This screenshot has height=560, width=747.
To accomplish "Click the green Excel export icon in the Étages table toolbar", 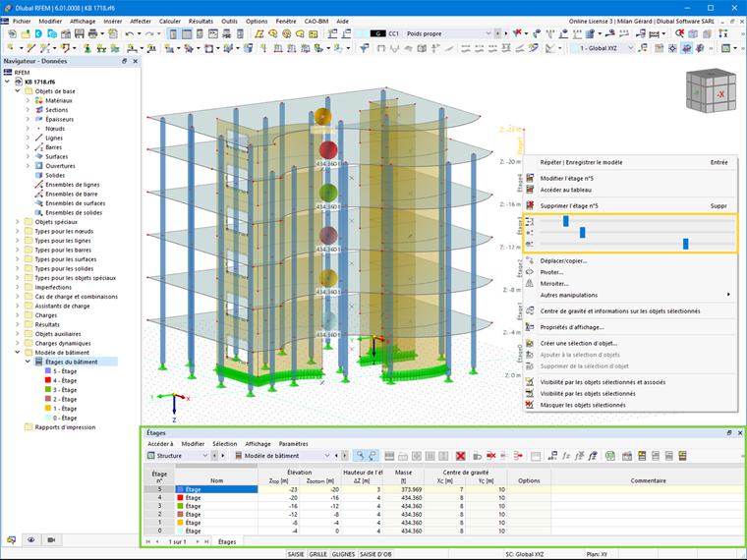I will tap(610, 456).
